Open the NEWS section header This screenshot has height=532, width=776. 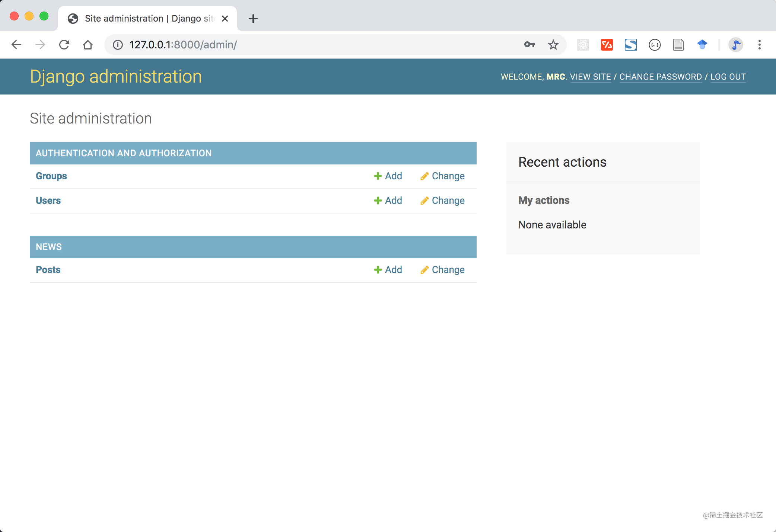[49, 247]
